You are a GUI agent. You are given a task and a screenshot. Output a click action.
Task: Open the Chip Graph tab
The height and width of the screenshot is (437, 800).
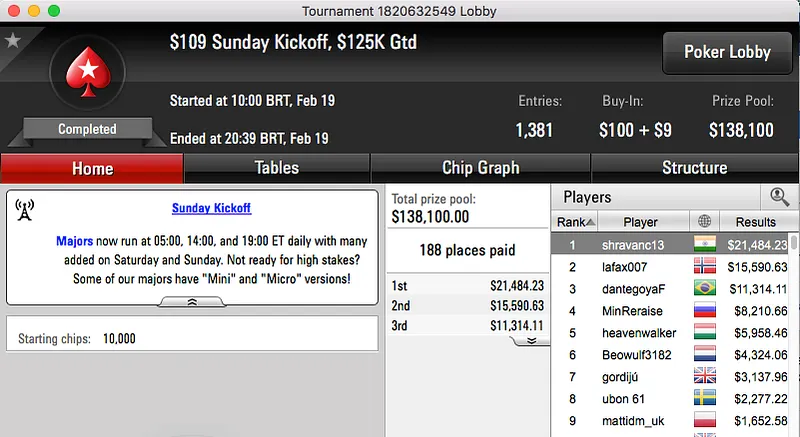[x=480, y=168]
